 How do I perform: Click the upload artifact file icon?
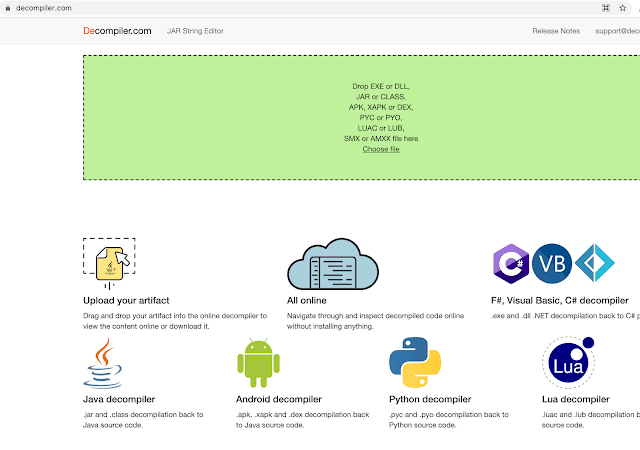tap(109, 263)
